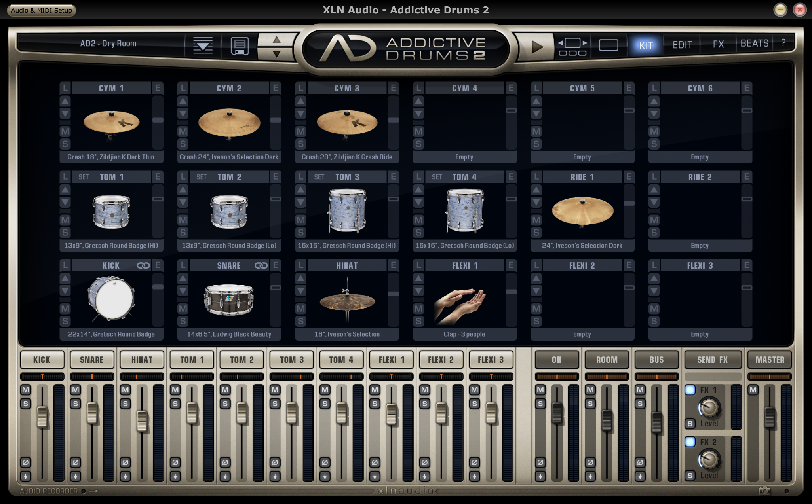Select previous kitpiece for SNARE slot

183,278
